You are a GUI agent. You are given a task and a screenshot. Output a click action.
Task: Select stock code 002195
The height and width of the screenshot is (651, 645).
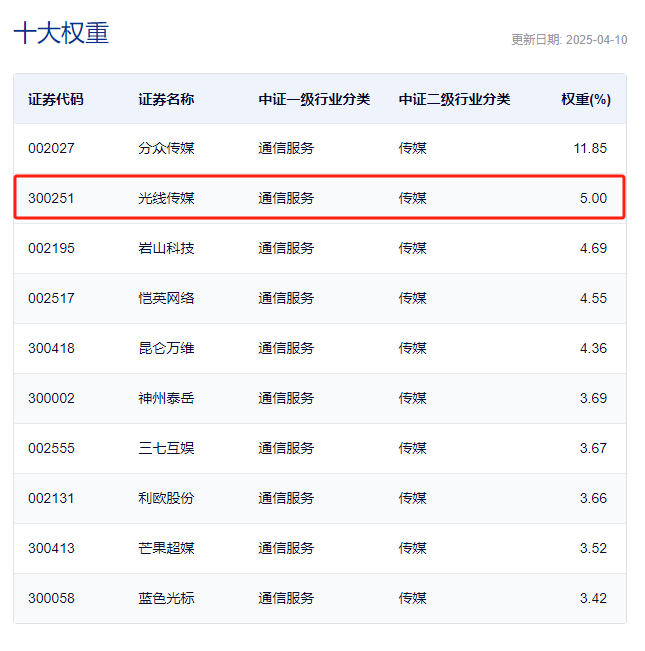pos(51,248)
